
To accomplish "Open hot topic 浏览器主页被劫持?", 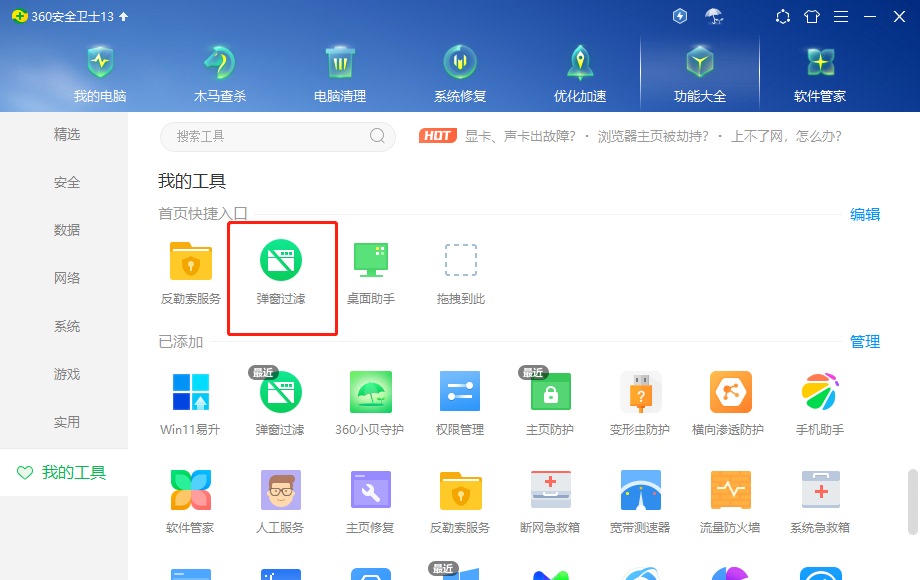I will [x=653, y=137].
